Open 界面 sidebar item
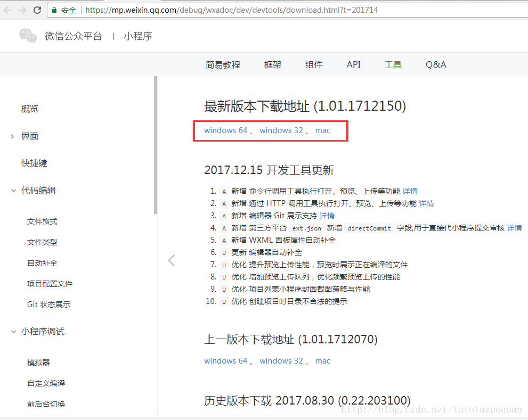Viewport: 528px width, 420px height. tap(30, 136)
